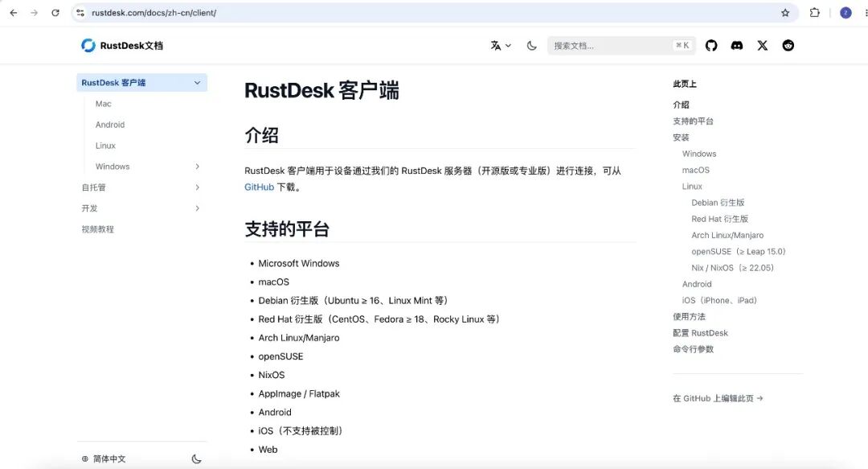Click the browser forward arrow
The height and width of the screenshot is (469, 868).
pyautogui.click(x=35, y=13)
